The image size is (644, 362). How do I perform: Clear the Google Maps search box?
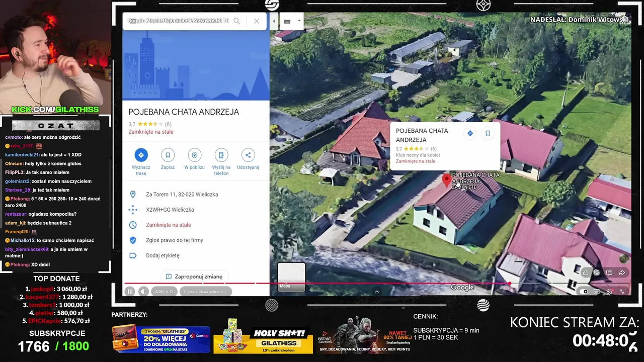257,21
